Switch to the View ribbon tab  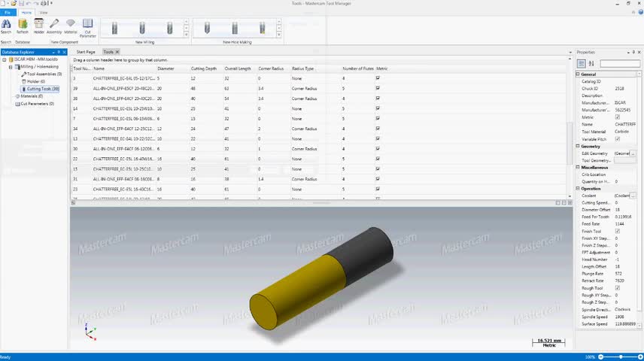tap(44, 12)
